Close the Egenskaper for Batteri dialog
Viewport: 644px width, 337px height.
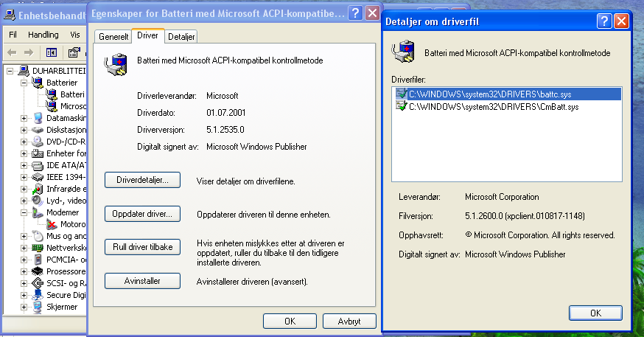pyautogui.click(x=372, y=13)
